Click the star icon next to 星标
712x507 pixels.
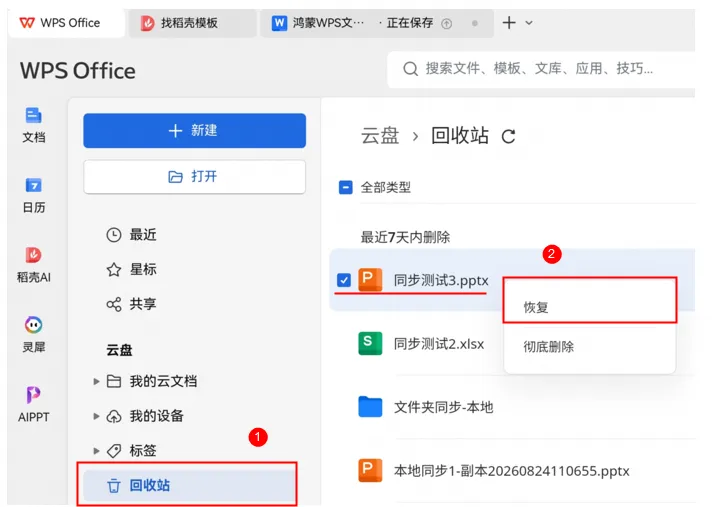click(114, 269)
